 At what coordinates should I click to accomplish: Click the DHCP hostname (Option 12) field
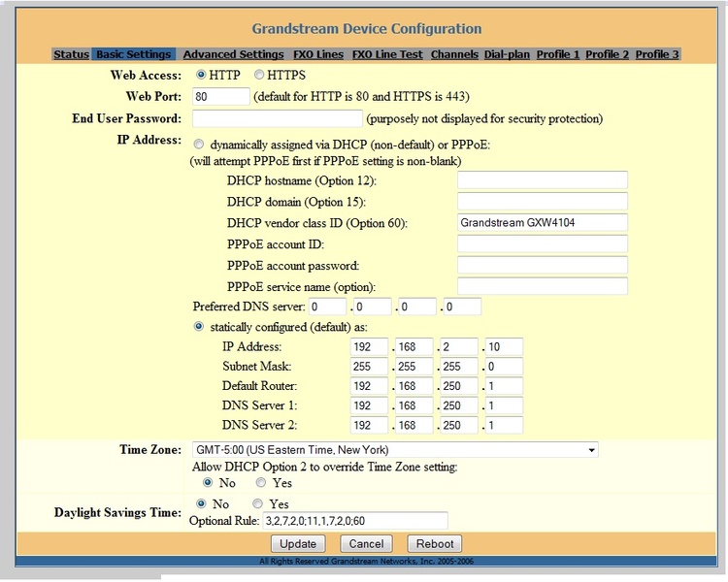[543, 180]
